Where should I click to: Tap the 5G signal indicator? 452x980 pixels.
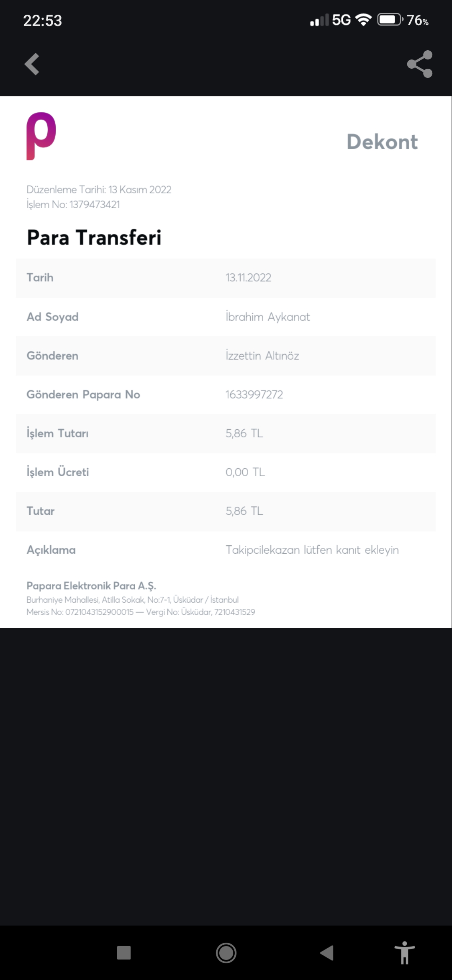(x=341, y=20)
